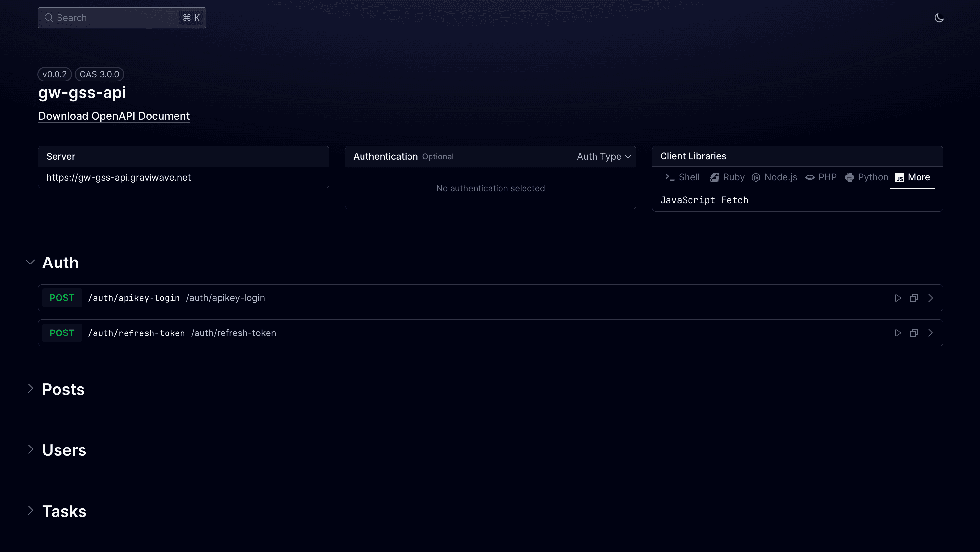Run test request for refresh-token endpoint
Viewport: 980px width, 552px height.
point(898,333)
